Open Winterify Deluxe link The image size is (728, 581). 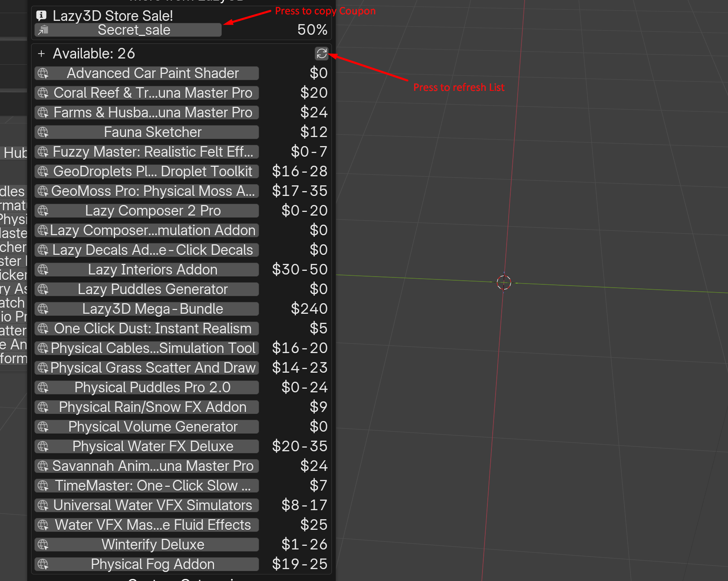[x=147, y=545]
